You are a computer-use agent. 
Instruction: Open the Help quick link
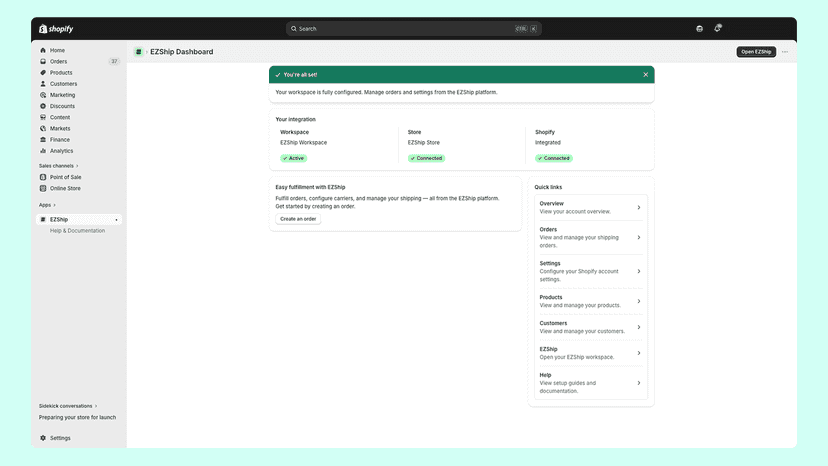[x=590, y=383]
